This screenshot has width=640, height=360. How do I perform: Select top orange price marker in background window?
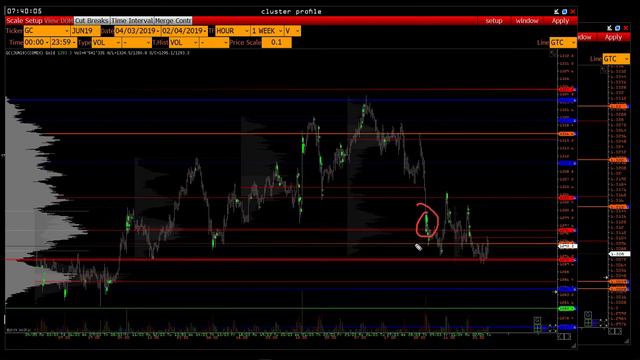coord(618,106)
